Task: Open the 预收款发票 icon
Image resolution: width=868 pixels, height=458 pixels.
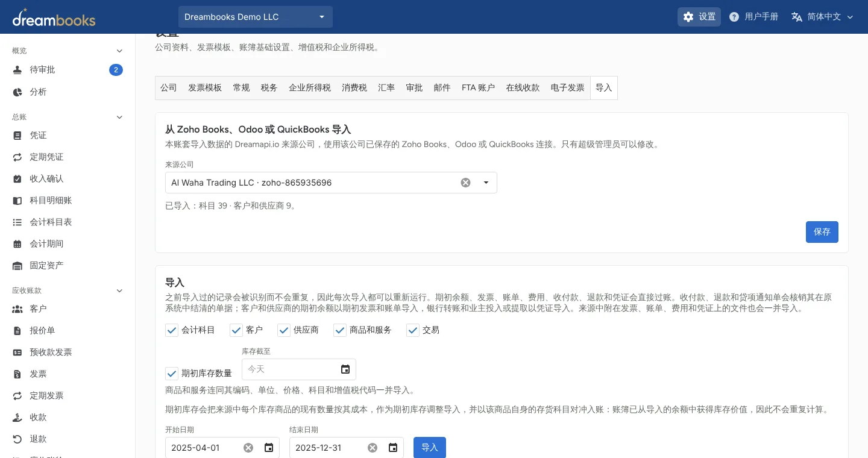Action: [17, 352]
